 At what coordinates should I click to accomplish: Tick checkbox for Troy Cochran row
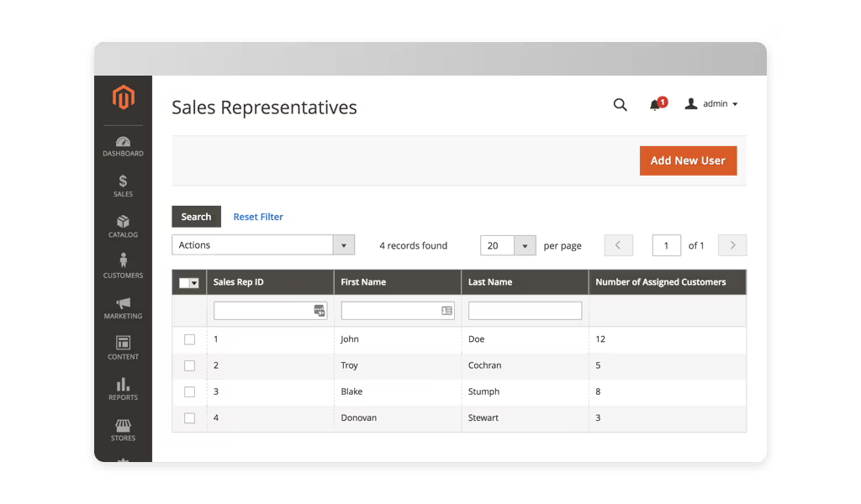pos(189,365)
